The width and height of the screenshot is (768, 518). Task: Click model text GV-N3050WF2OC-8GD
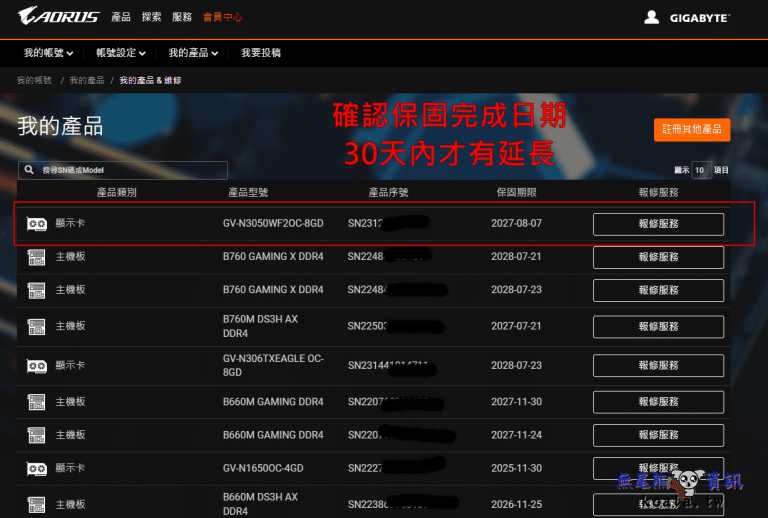273,224
